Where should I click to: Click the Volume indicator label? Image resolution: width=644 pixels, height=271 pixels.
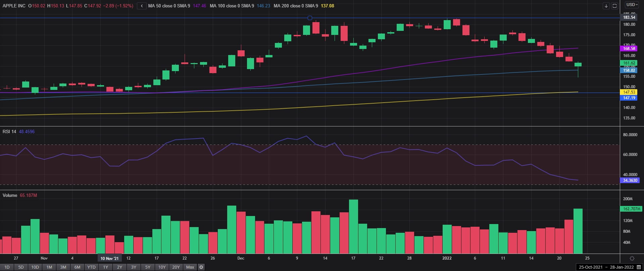10,195
